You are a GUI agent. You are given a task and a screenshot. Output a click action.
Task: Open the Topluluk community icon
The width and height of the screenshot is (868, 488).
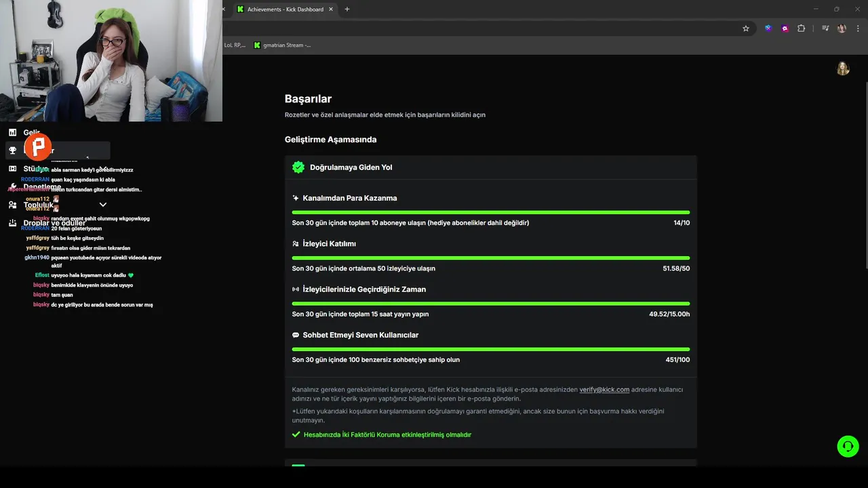point(12,205)
